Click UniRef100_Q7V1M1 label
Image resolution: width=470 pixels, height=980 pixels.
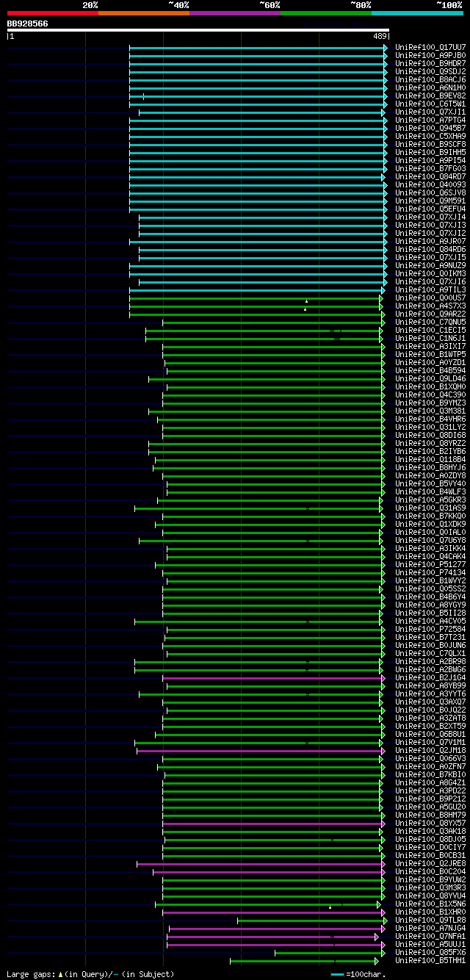point(430,742)
